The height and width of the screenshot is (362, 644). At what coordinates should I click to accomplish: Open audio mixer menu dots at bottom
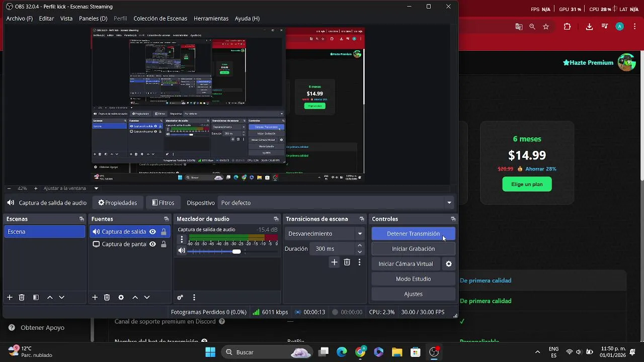point(194,298)
